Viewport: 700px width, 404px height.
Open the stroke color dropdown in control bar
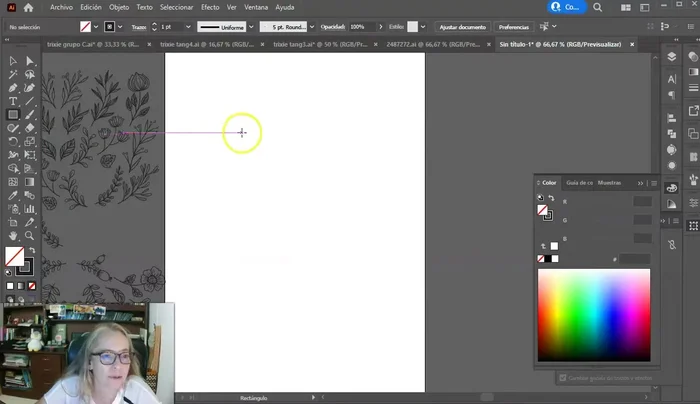point(120,27)
